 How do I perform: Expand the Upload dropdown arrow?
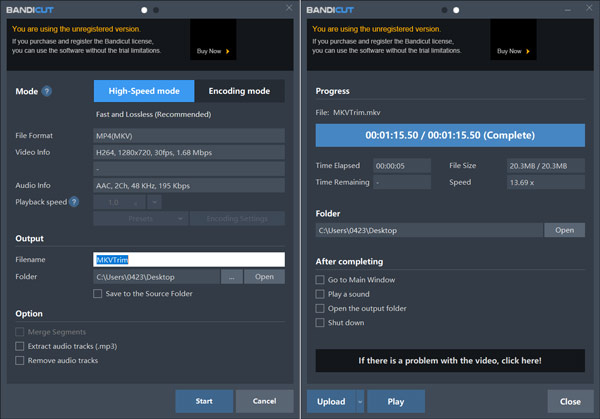coord(360,401)
